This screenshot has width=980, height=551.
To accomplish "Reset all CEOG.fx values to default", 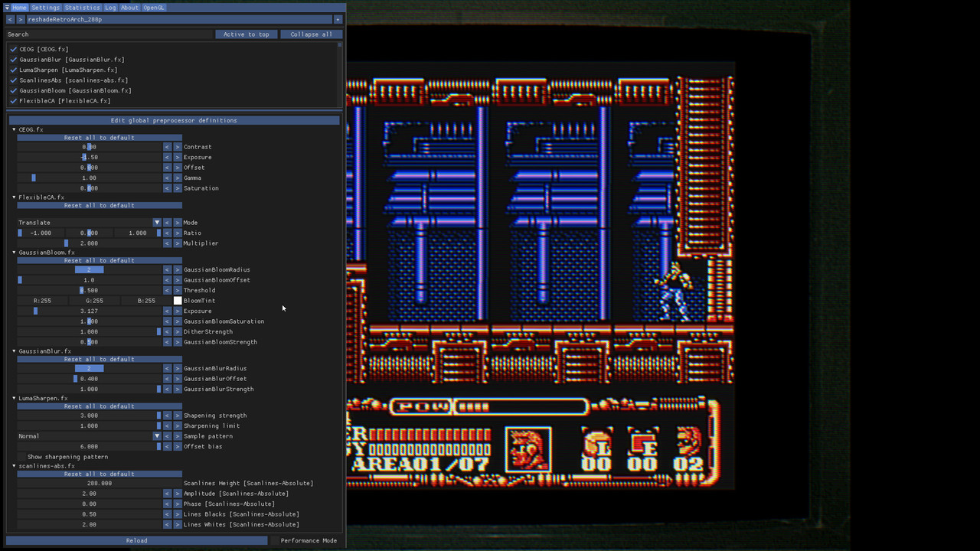I will (100, 138).
